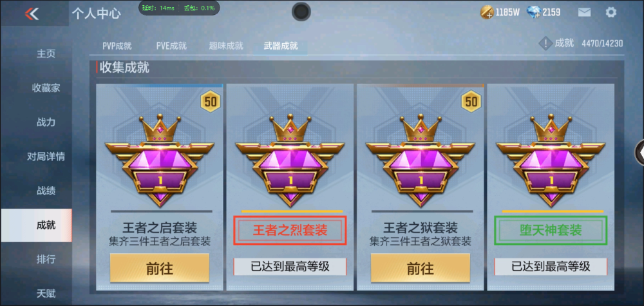Click the 堕天神套装 green label
The height and width of the screenshot is (306, 644).
[551, 231]
